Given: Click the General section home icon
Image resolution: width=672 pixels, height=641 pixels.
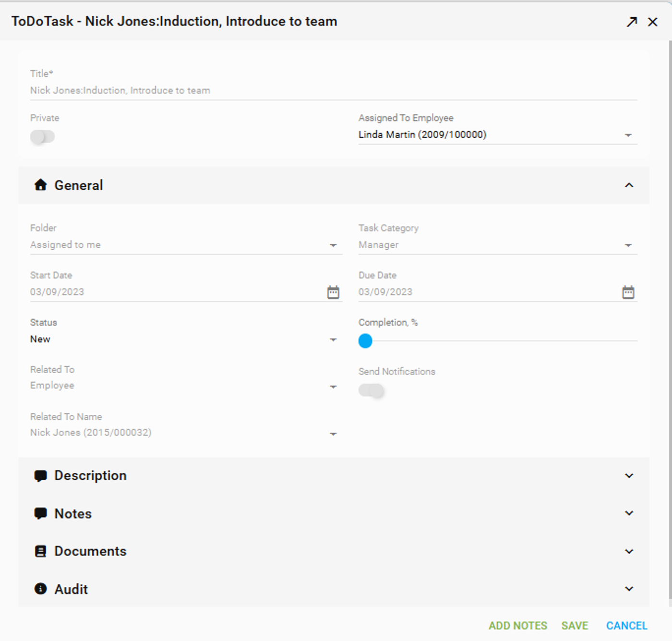Looking at the screenshot, I should tap(41, 185).
